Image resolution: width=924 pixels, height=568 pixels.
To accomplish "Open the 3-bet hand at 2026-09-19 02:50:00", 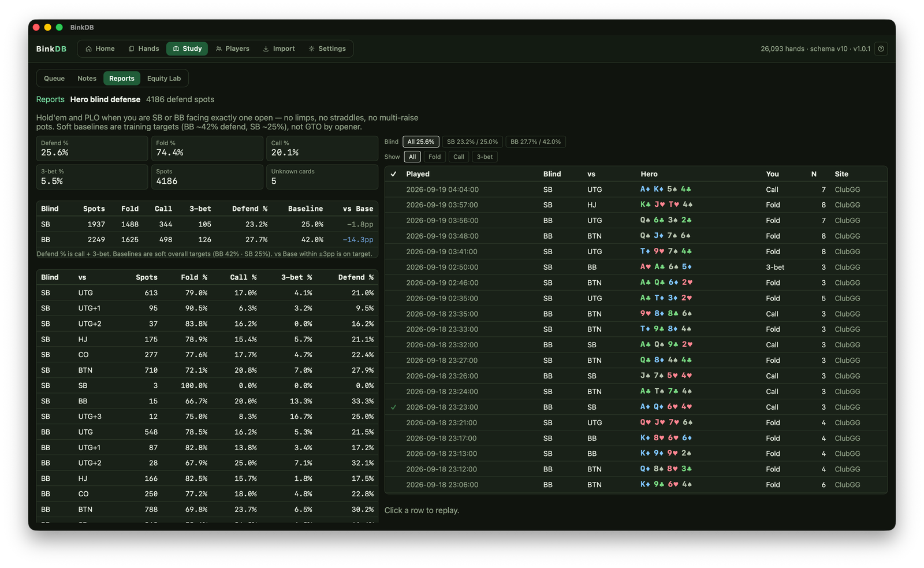I will point(636,267).
